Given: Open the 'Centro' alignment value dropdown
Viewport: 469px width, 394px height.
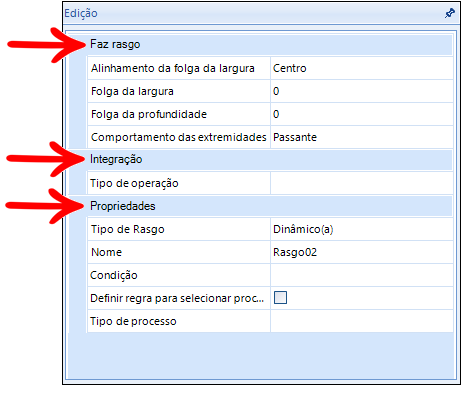Looking at the screenshot, I should [362, 68].
